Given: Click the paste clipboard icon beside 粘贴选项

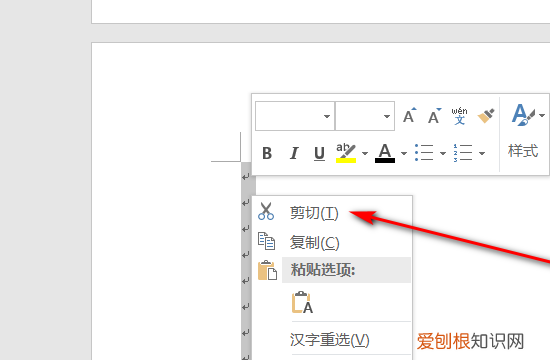Looking at the screenshot, I should coord(267,270).
